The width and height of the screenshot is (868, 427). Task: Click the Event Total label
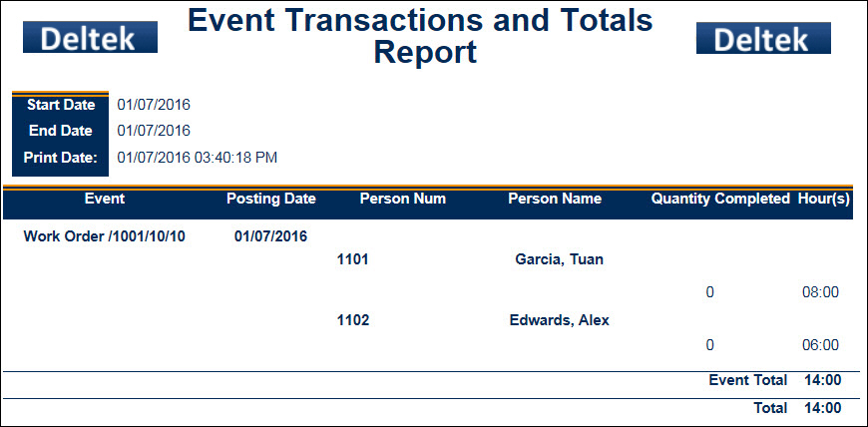click(748, 380)
